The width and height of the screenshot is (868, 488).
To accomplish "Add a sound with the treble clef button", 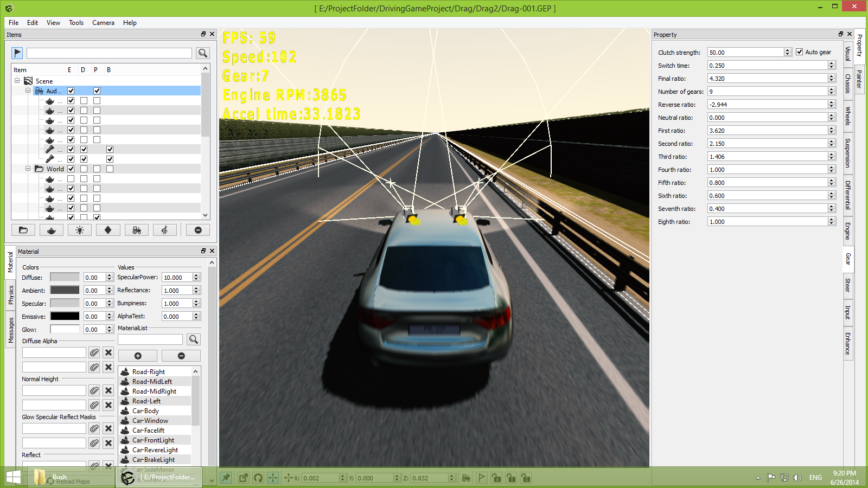I will (165, 230).
